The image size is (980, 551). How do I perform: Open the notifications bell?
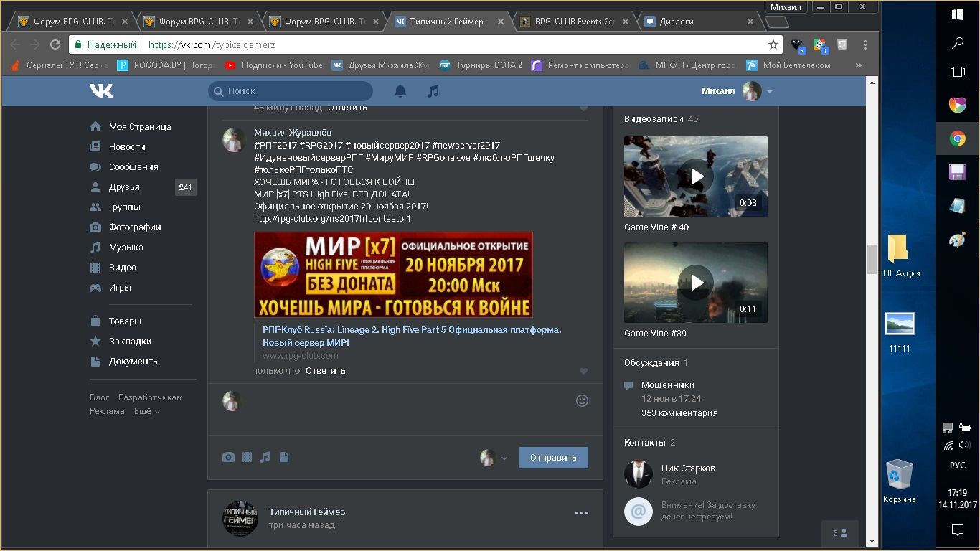click(x=400, y=91)
